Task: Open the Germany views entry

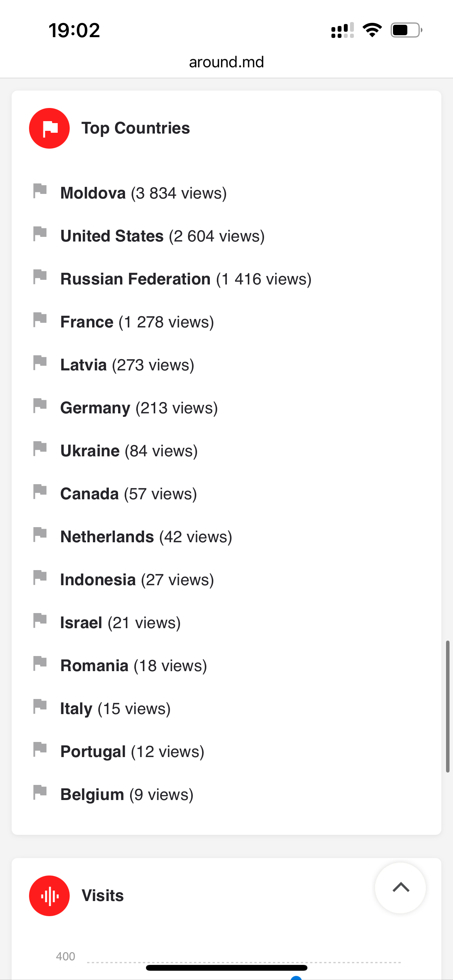Action: [x=139, y=408]
